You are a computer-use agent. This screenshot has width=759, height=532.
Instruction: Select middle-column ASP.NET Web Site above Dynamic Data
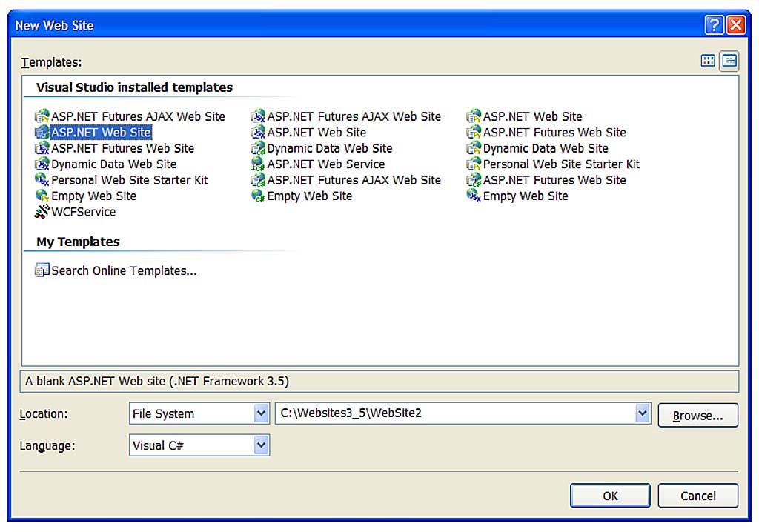[x=316, y=132]
